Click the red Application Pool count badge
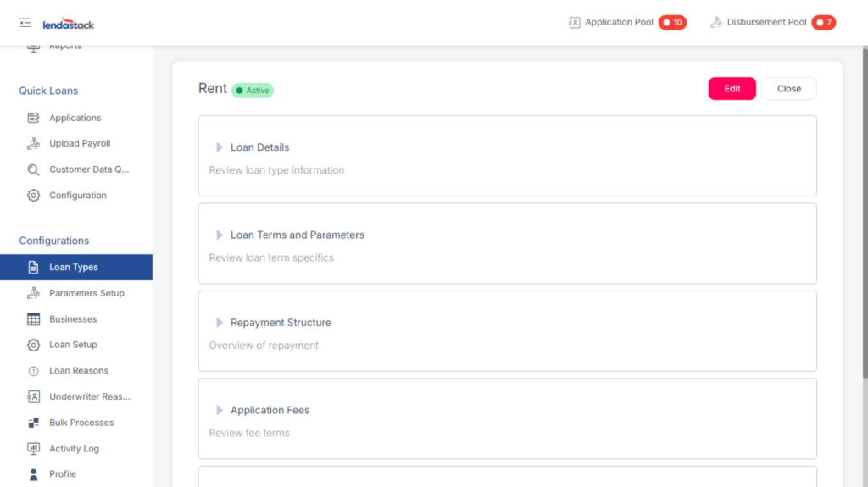The height and width of the screenshot is (487, 868). tap(672, 23)
